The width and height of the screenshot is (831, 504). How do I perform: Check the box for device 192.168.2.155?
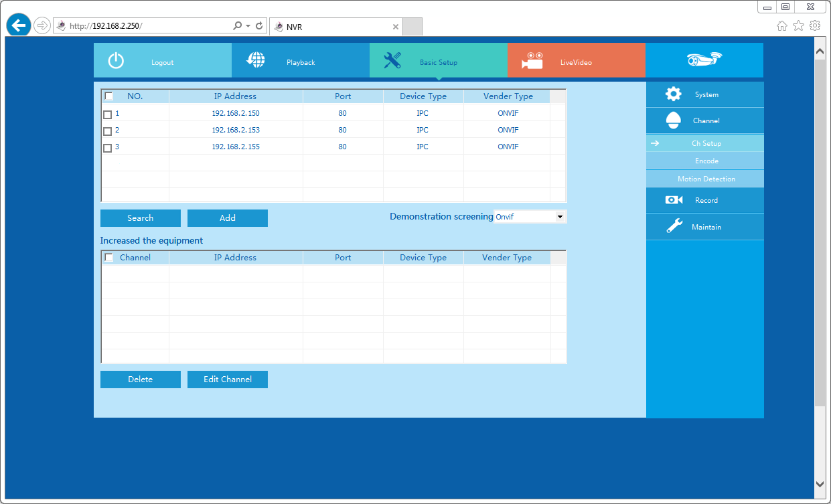tap(108, 148)
